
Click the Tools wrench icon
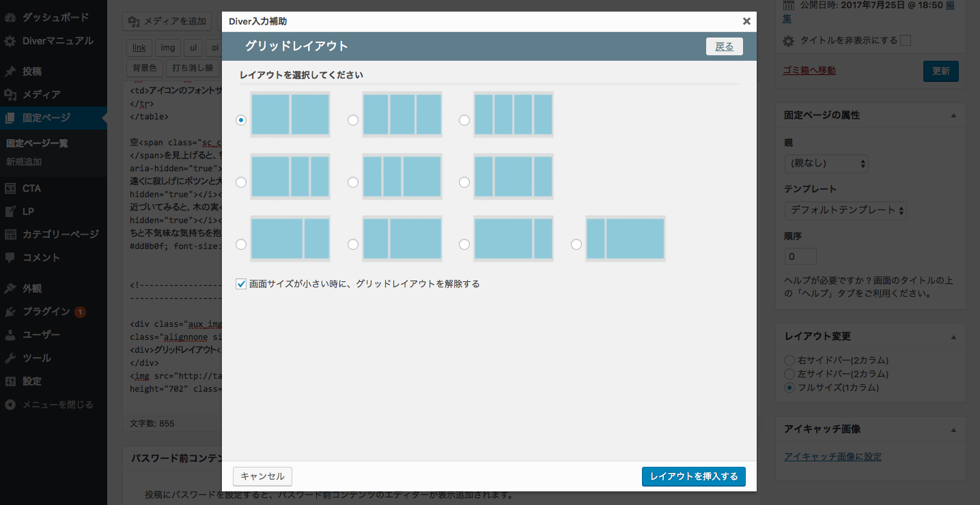[x=10, y=358]
